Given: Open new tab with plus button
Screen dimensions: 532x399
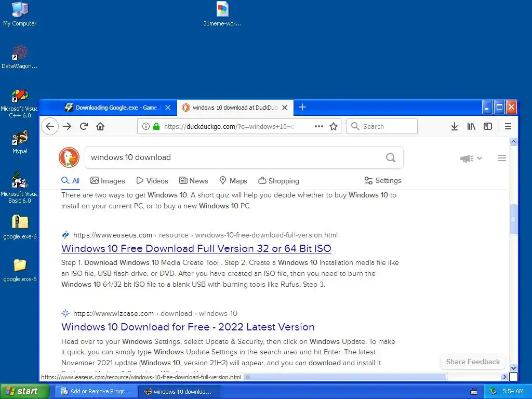Looking at the screenshot, I should 302,107.
